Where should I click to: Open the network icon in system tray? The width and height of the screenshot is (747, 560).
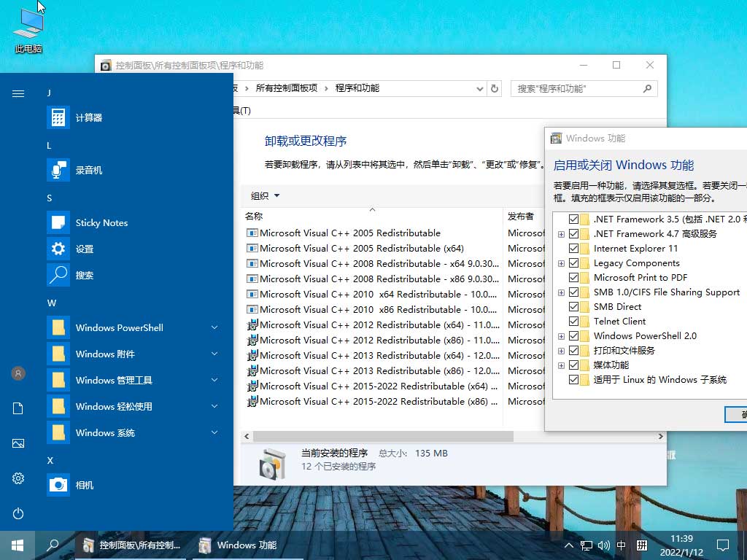587,545
